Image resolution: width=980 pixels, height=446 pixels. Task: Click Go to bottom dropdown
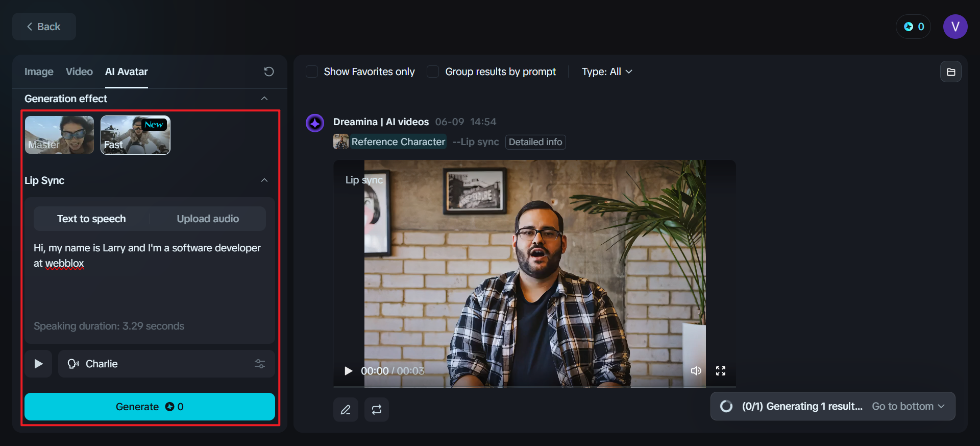tap(908, 406)
